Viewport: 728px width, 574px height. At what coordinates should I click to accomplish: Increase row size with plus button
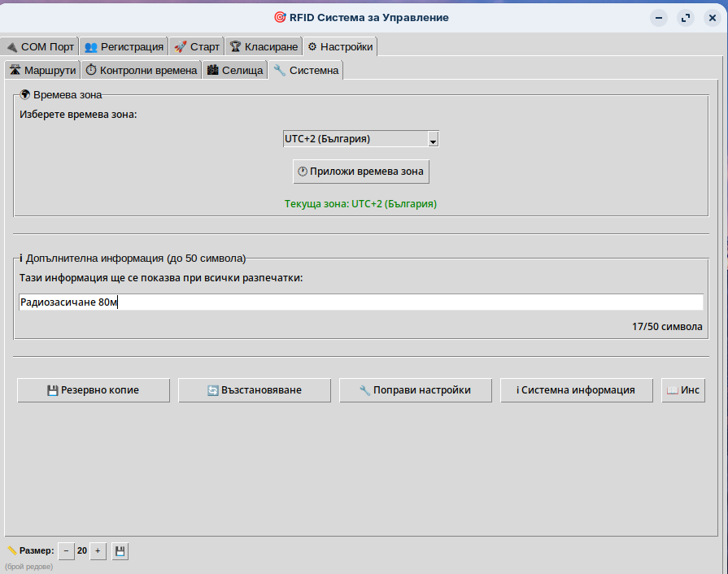(98, 551)
